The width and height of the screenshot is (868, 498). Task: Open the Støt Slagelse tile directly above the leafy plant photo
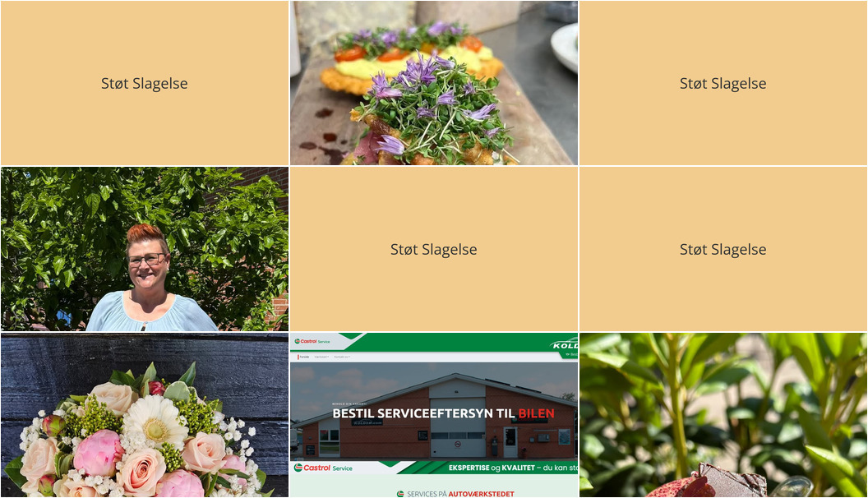723,249
